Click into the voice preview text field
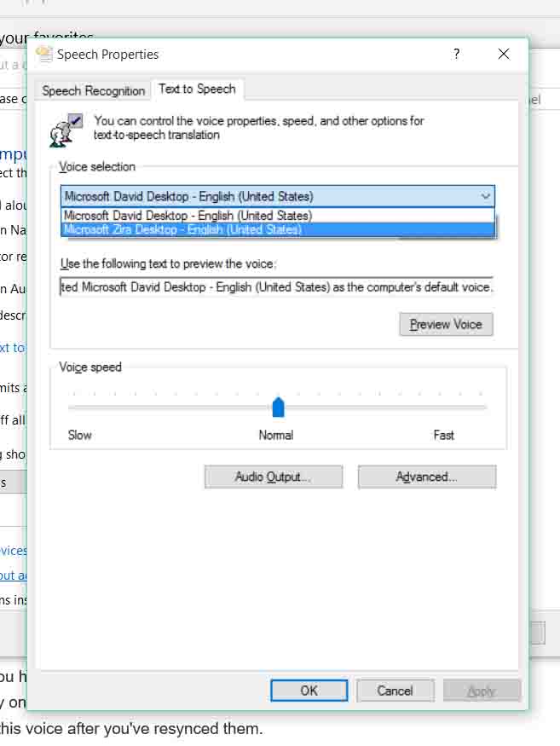This screenshot has width=560, height=746. click(x=276, y=286)
